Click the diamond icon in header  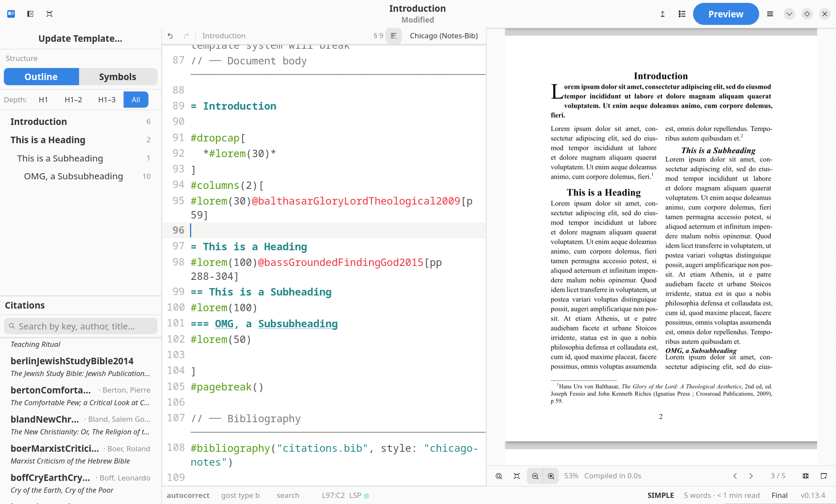(x=807, y=14)
